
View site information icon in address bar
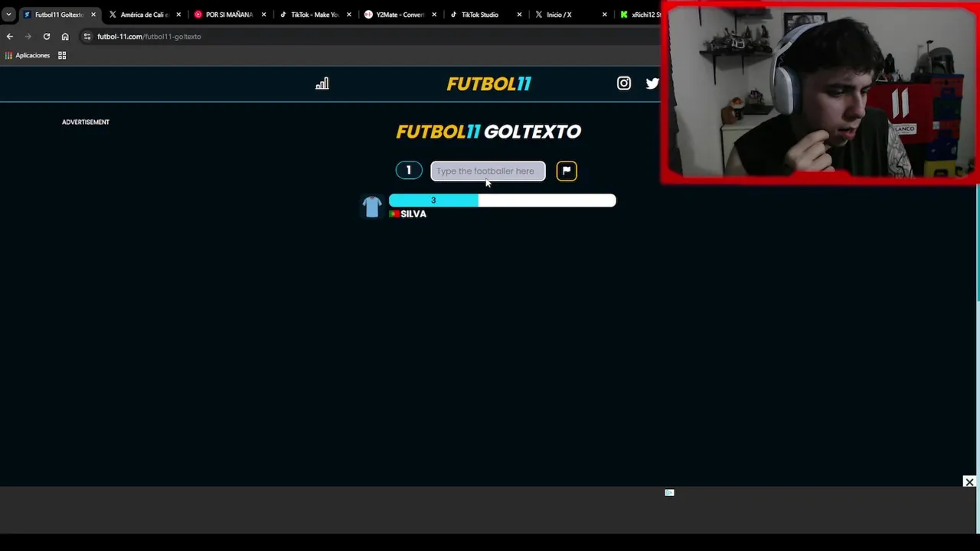(87, 36)
